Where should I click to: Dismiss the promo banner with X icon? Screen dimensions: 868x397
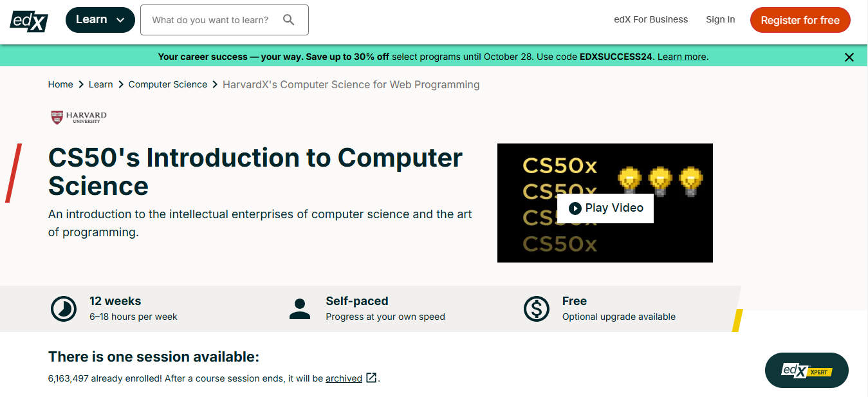click(x=849, y=57)
